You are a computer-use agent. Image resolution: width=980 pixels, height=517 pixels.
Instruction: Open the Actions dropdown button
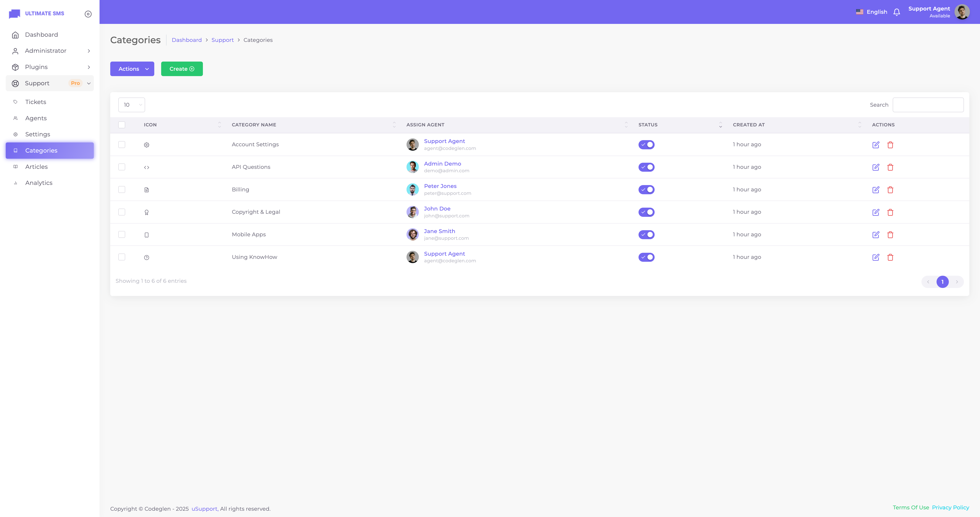click(x=132, y=69)
